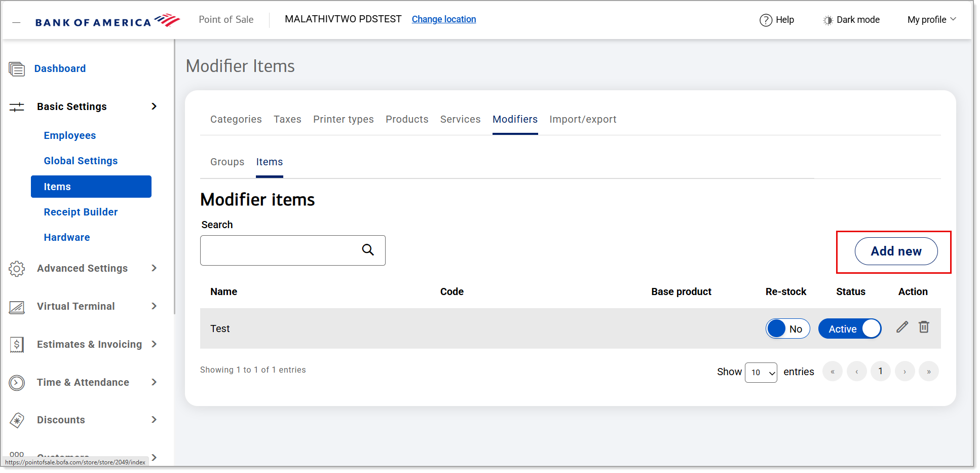The height and width of the screenshot is (473, 980).
Task: Select the Modifiers tab
Action: click(x=515, y=119)
